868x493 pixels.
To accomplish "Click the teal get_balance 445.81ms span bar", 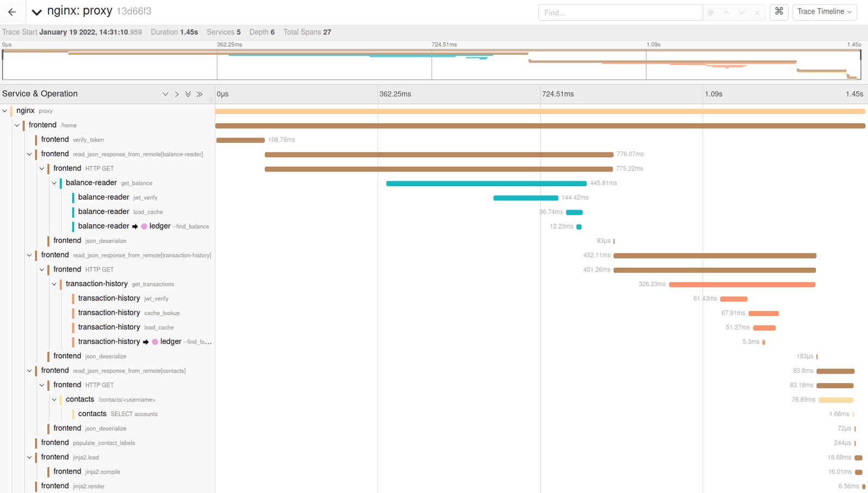I will (x=486, y=184).
